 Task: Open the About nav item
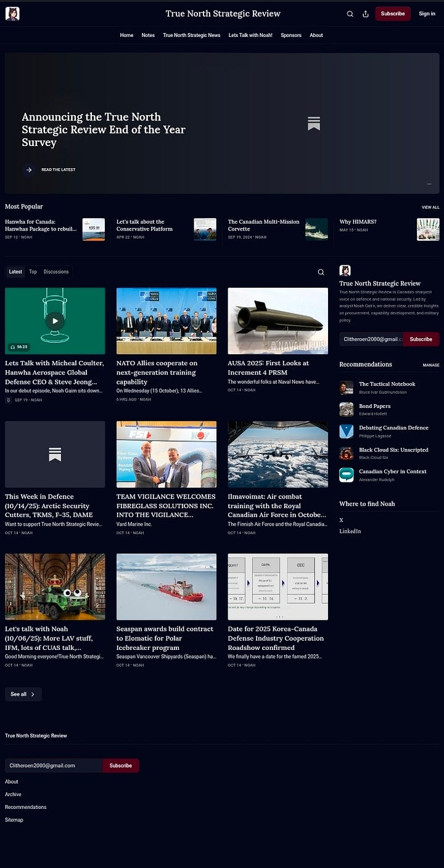(x=316, y=35)
